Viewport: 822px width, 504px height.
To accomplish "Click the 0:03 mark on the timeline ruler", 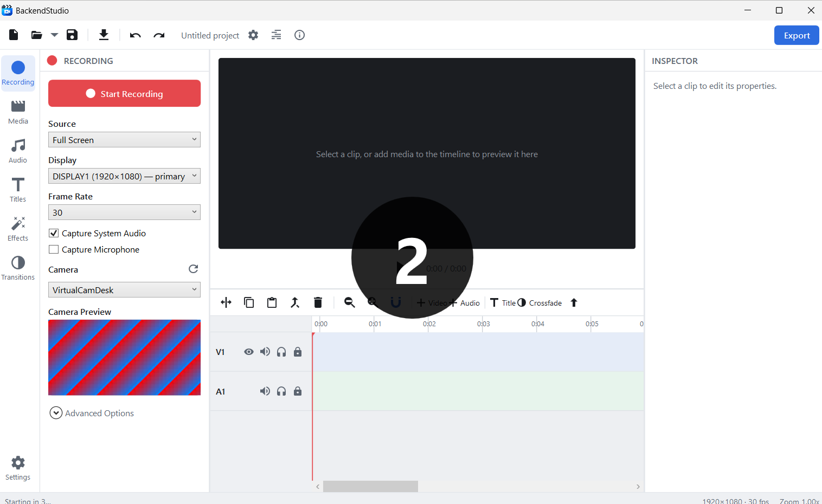I will [x=483, y=324].
